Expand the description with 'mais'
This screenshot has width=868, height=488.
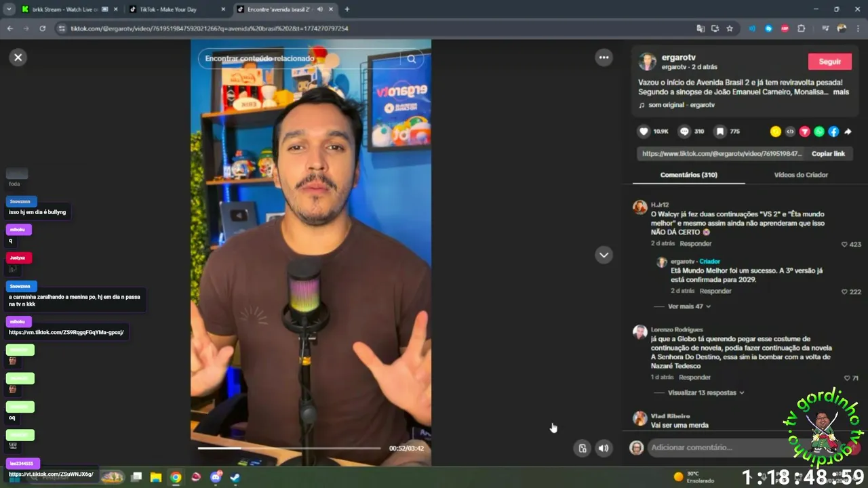841,91
